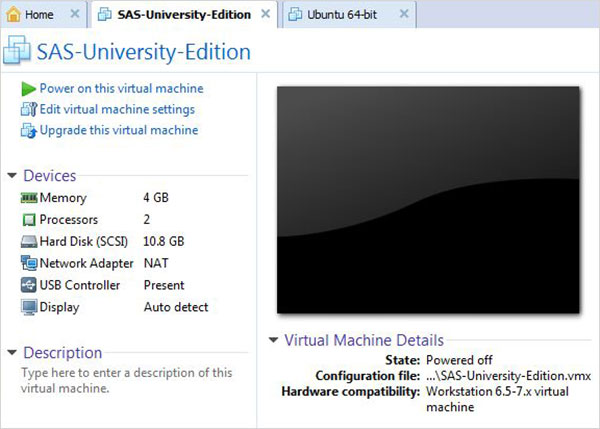Open Edit virtual machine settings
The width and height of the screenshot is (600, 429).
point(117,109)
